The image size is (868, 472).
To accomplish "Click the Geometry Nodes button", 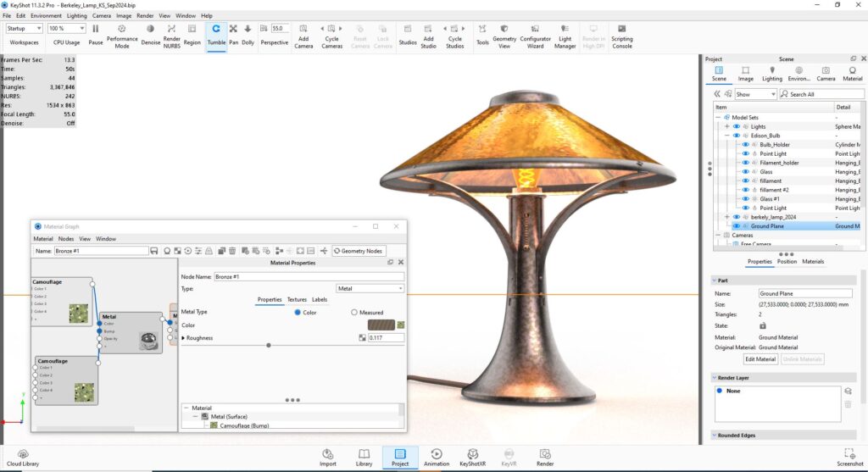I will point(360,251).
